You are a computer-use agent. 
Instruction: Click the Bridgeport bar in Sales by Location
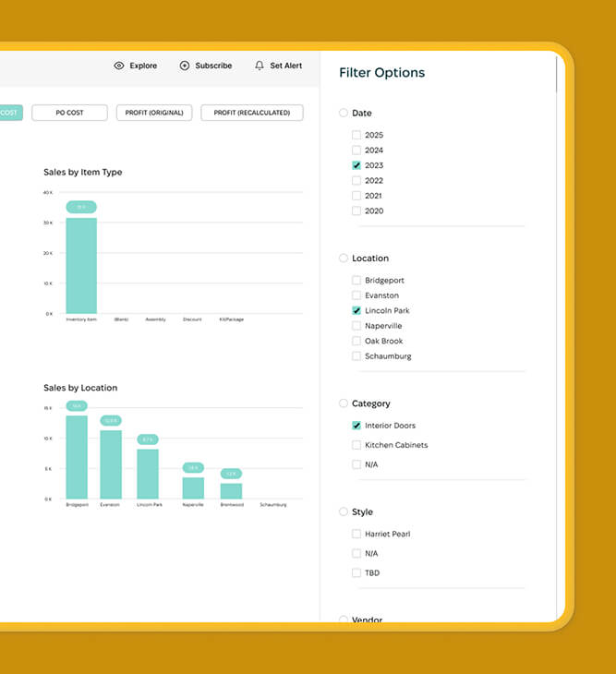[77, 457]
